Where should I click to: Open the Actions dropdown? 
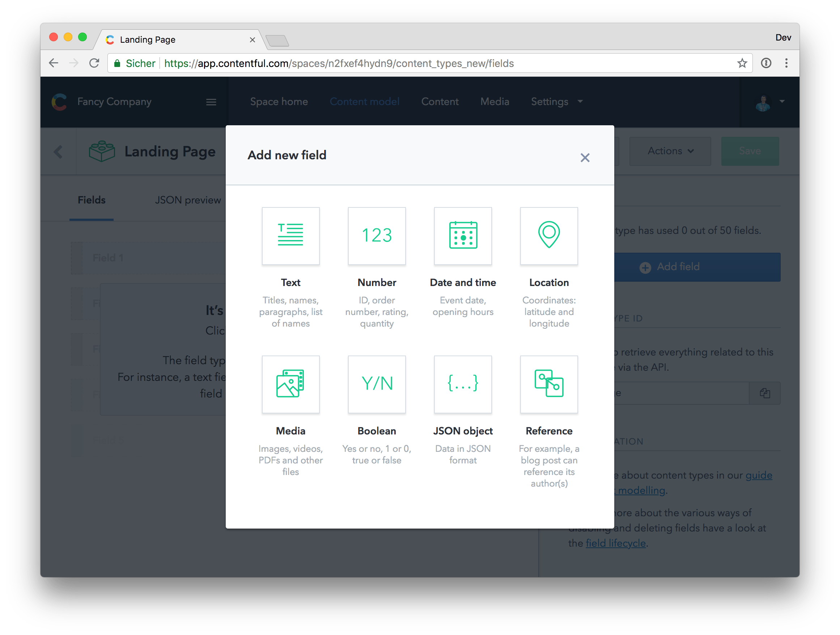(x=670, y=151)
